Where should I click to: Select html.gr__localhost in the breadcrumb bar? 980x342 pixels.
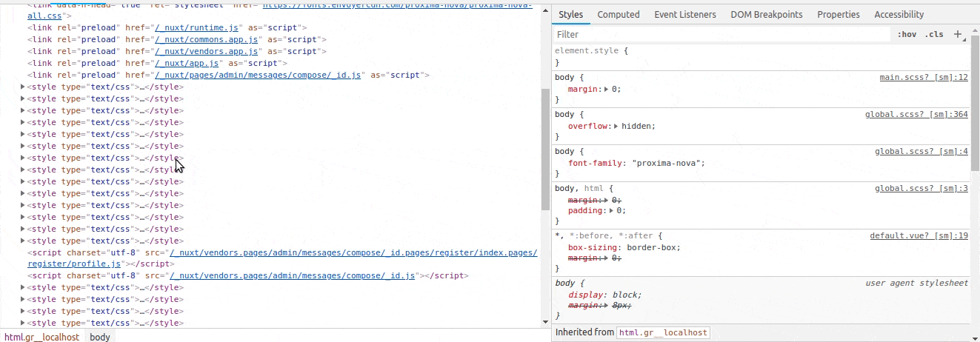(x=41, y=337)
